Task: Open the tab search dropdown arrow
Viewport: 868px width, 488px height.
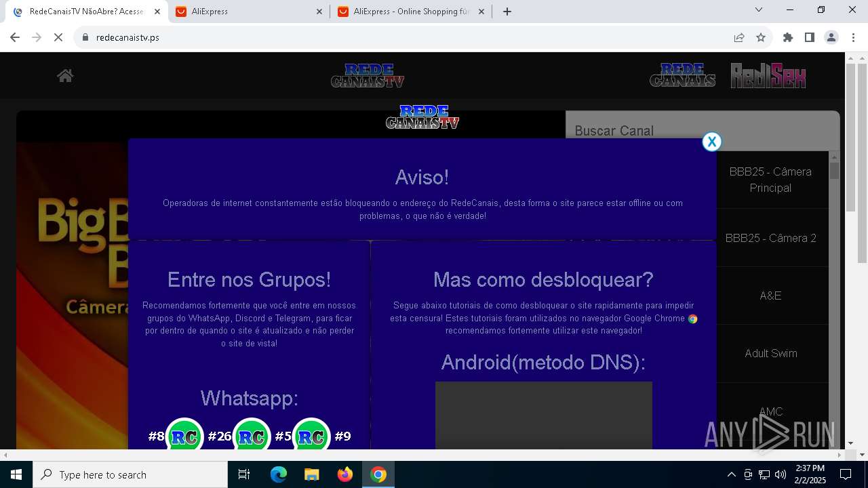Action: tap(759, 9)
